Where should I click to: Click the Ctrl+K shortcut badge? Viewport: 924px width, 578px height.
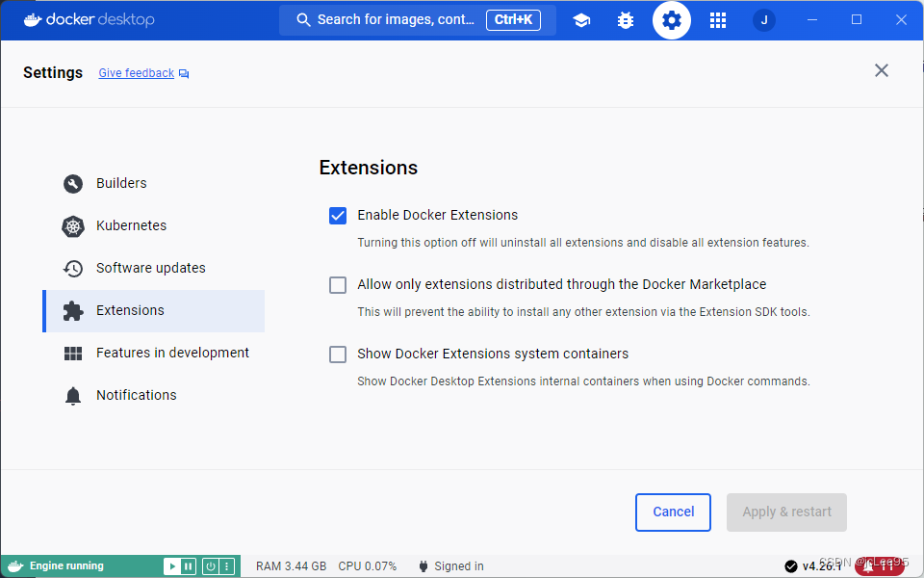click(x=513, y=20)
